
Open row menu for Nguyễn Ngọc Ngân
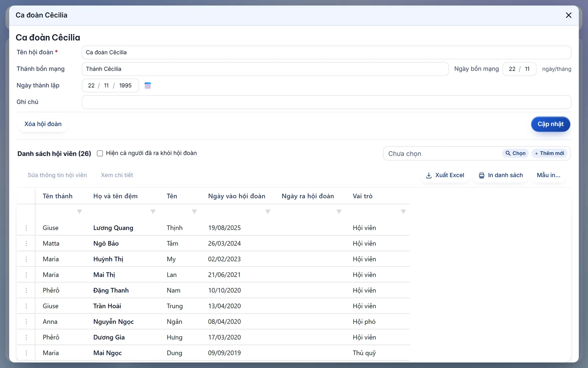click(26, 322)
